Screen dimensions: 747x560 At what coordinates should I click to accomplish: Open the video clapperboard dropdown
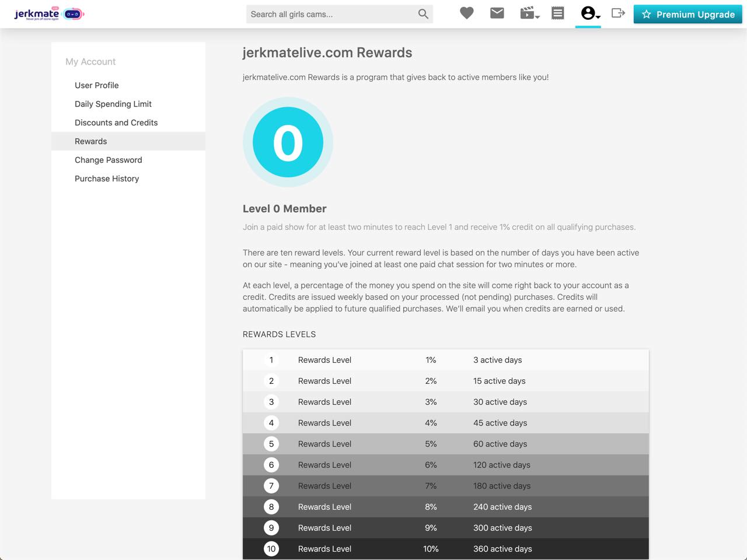point(529,13)
